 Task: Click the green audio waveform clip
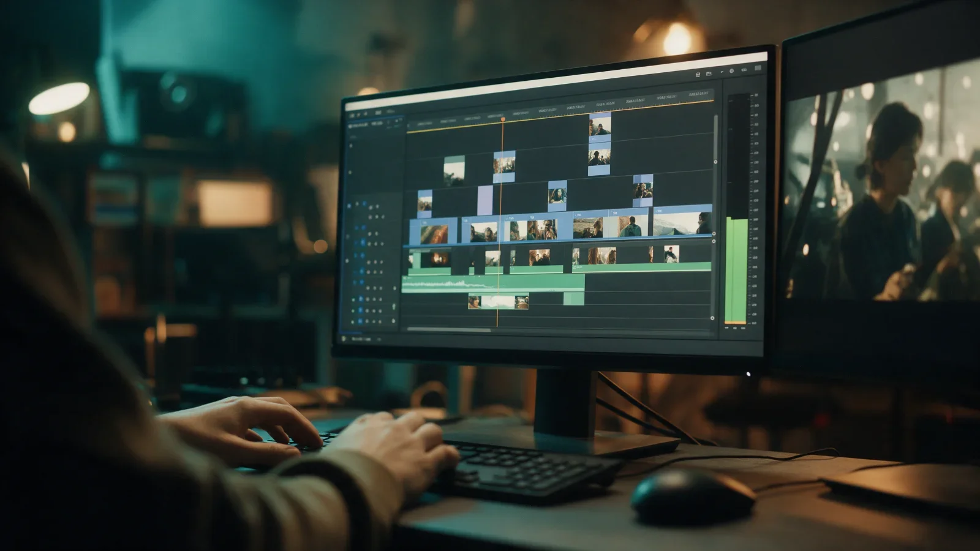click(493, 283)
